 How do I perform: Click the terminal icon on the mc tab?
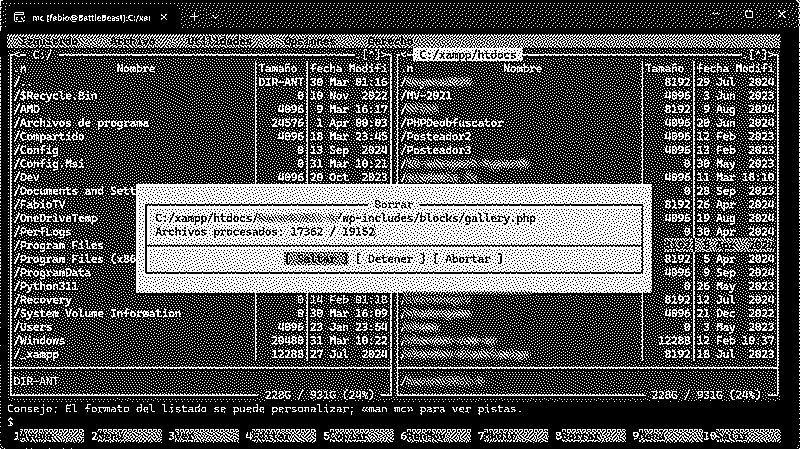pyautogui.click(x=19, y=17)
